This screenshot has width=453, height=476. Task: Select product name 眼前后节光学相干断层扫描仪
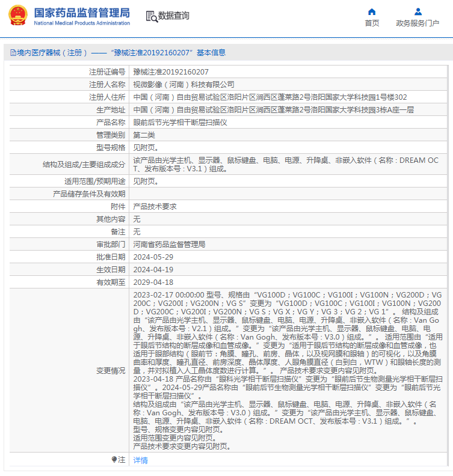coord(180,123)
